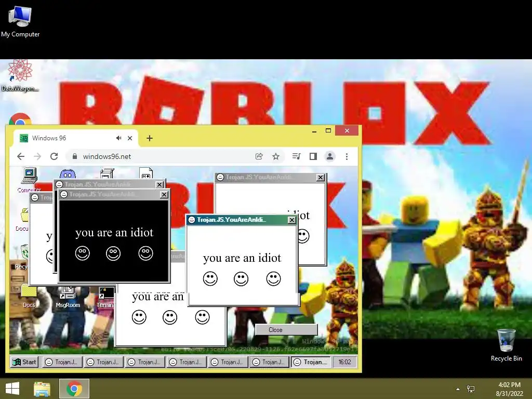The width and height of the screenshot is (532, 399).
Task: Go back in the Chrome browser
Action: pyautogui.click(x=21, y=156)
